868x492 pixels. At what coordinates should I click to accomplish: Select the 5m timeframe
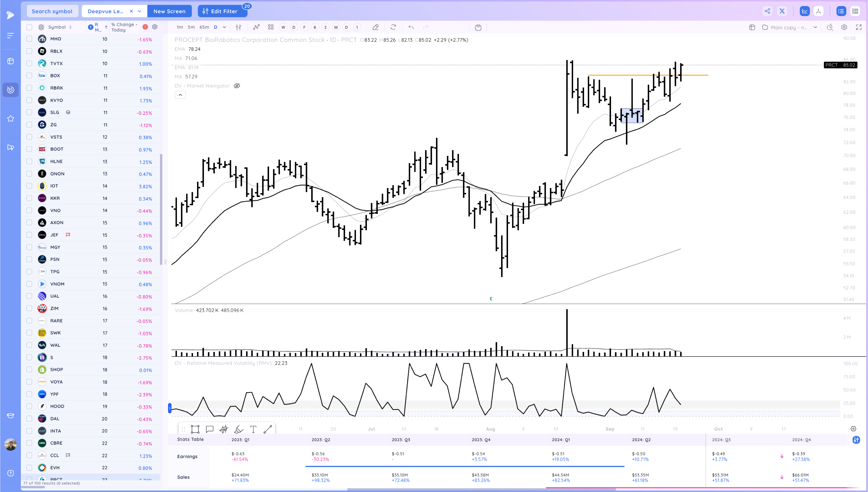point(191,27)
